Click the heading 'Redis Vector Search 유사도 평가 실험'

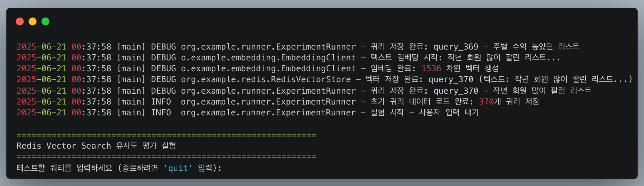pos(96,146)
